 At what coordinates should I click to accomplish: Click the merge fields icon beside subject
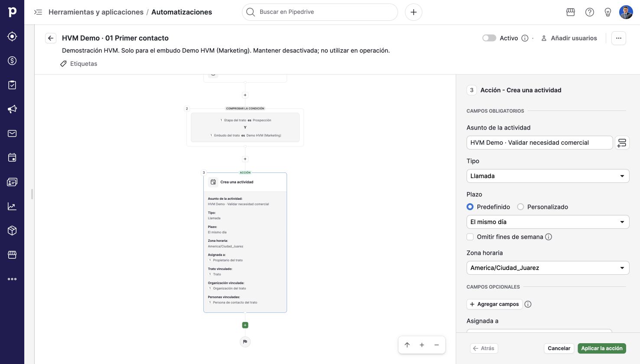pyautogui.click(x=622, y=143)
